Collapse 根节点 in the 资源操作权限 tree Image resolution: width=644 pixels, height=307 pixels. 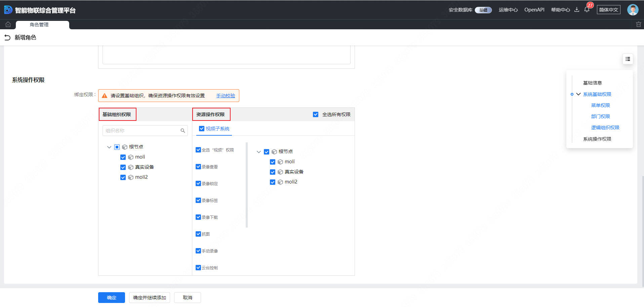click(x=258, y=152)
